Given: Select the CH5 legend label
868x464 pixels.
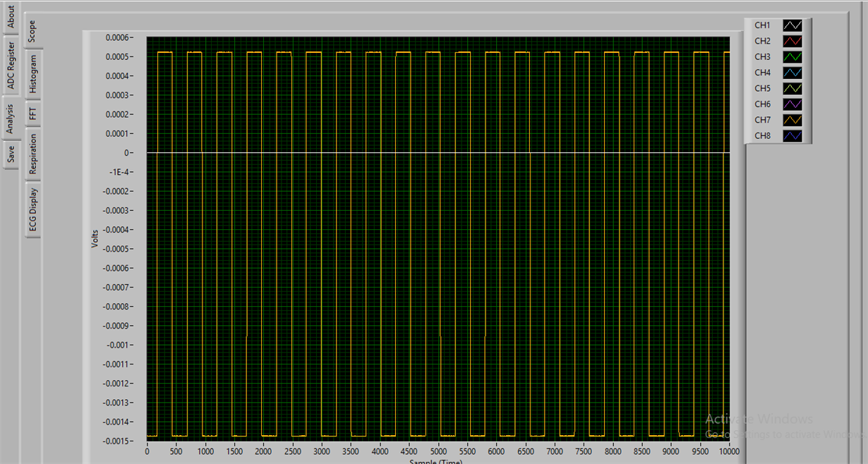Looking at the screenshot, I should click(x=763, y=88).
